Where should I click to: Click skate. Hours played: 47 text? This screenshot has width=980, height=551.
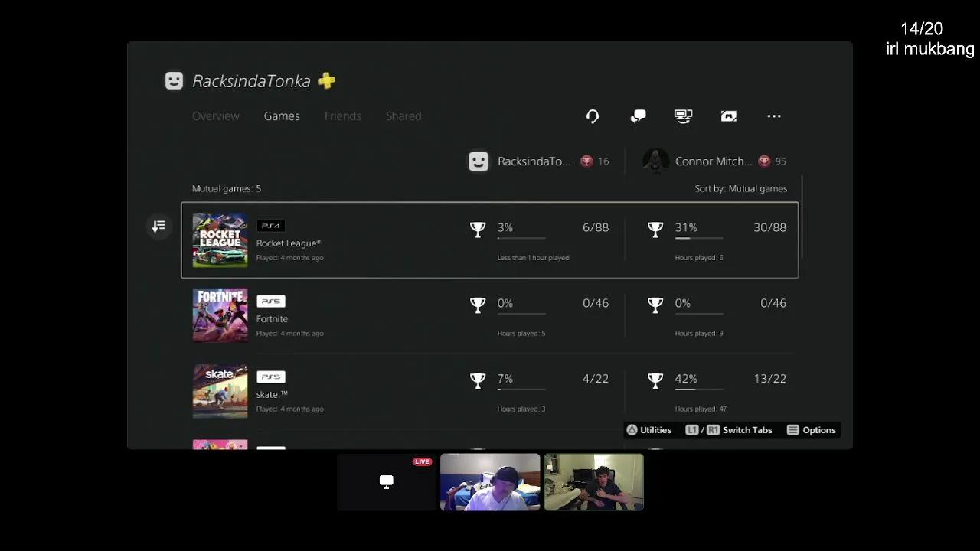[701, 409]
